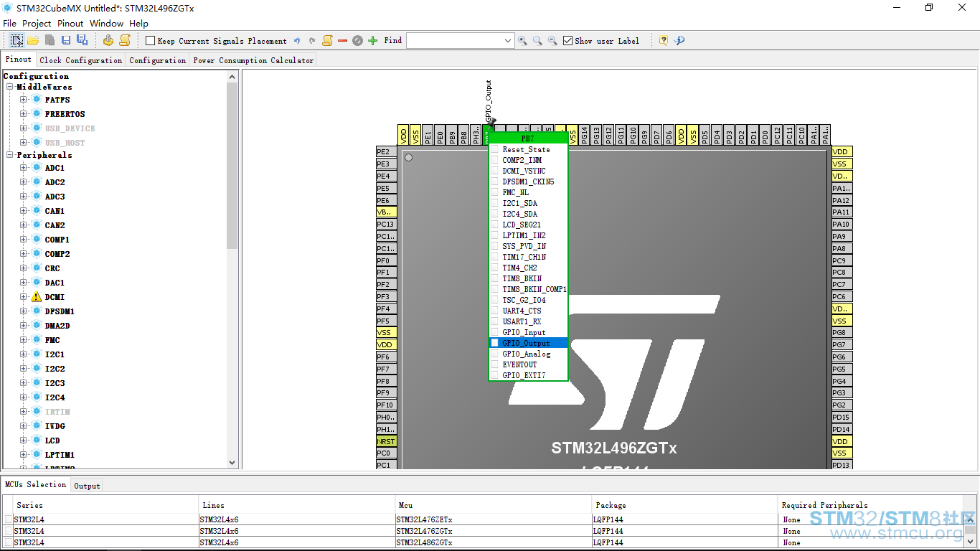The image size is (980, 551).
Task: Tick the I2C1_SDA option for PB7
Action: click(494, 203)
